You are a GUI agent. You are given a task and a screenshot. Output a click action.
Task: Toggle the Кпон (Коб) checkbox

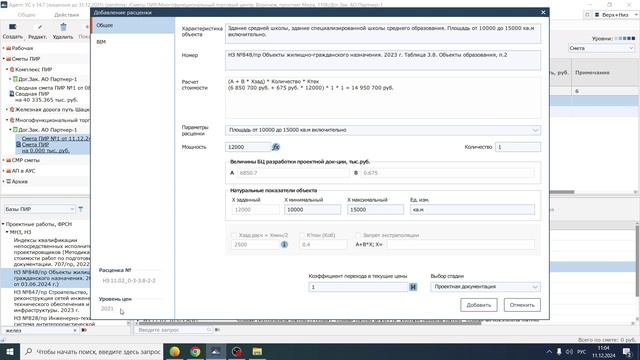tap(302, 236)
